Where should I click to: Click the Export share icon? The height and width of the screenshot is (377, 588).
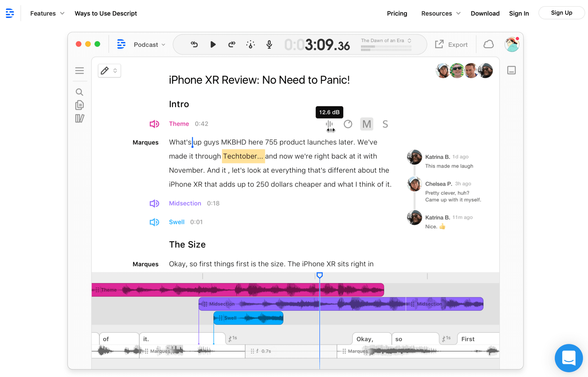point(439,44)
